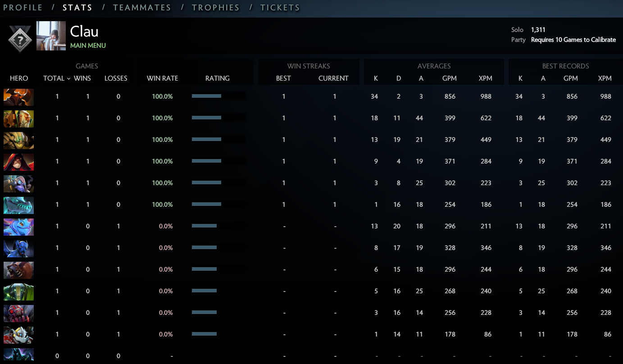Select the red-hooded Warlock hero portrait
The height and width of the screenshot is (364, 623).
[x=18, y=162]
